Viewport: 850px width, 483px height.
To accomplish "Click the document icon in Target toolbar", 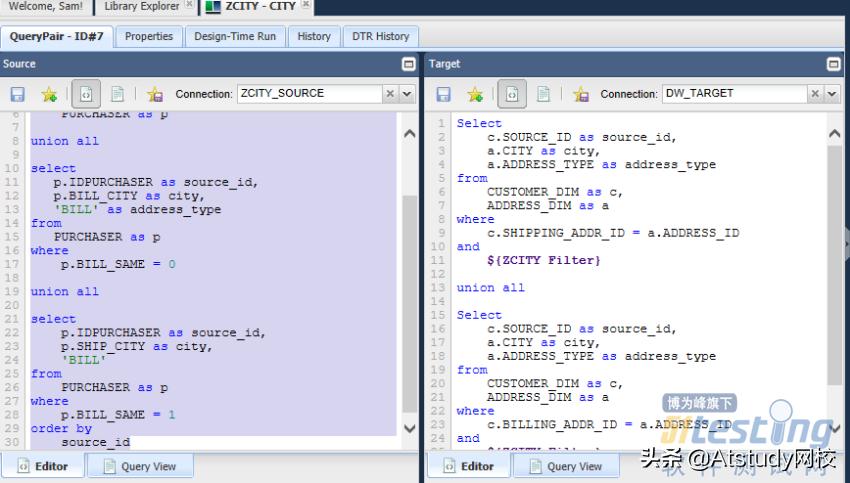I will click(x=543, y=94).
